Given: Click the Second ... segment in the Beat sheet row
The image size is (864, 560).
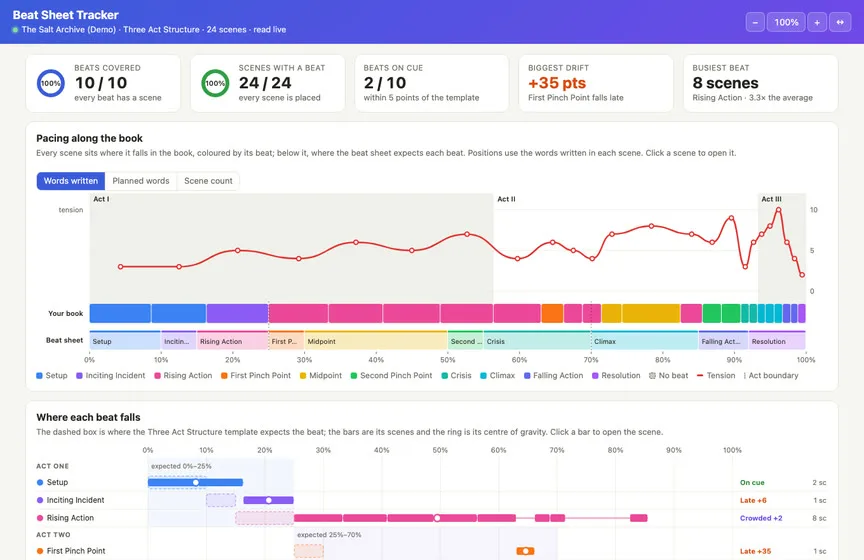Looking at the screenshot, I should (x=466, y=341).
